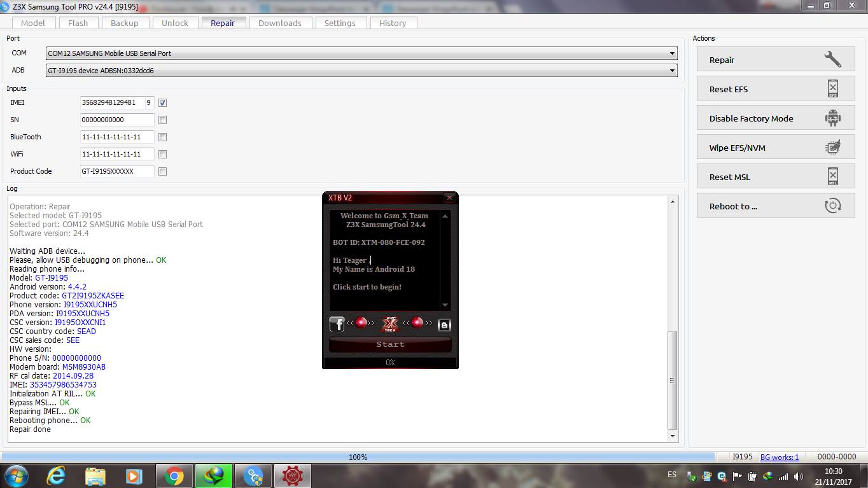Click Disable Factory Mode action
The width and height of the screenshot is (868, 488).
coord(776,118)
